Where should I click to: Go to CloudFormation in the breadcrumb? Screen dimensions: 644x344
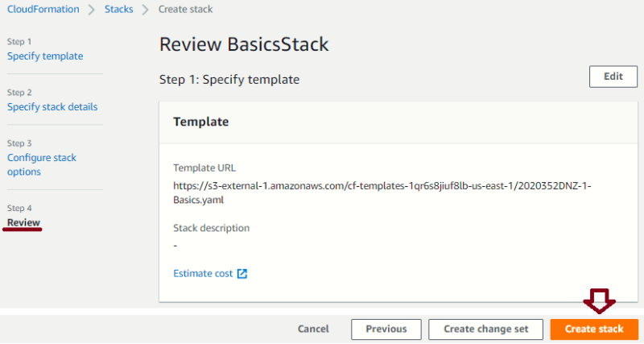point(43,9)
